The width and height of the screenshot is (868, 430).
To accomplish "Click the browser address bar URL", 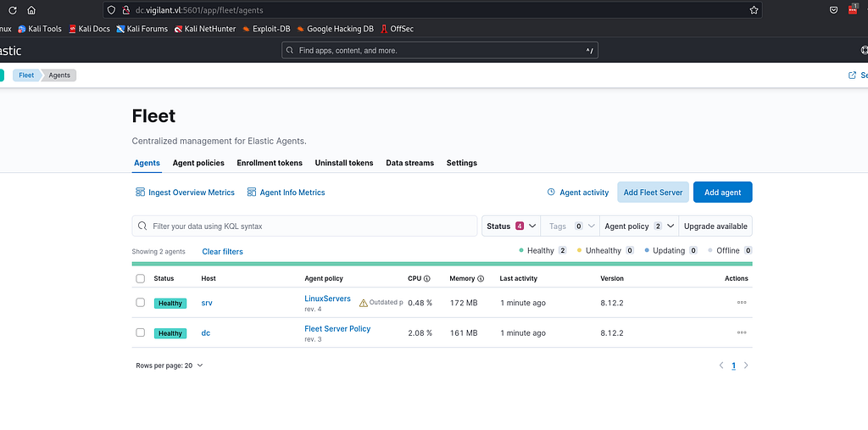I will pyautogui.click(x=199, y=10).
